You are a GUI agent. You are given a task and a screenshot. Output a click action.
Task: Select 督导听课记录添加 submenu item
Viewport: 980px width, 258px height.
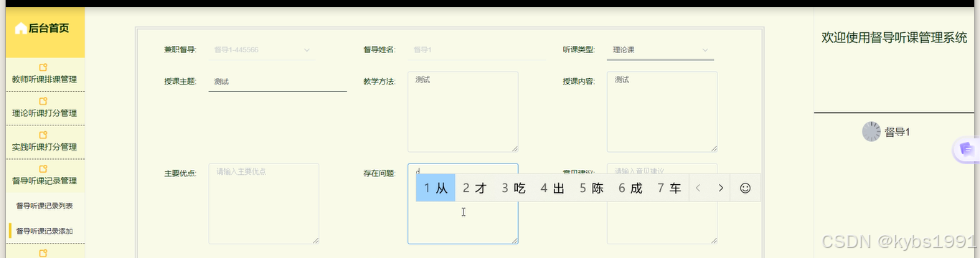click(44, 231)
